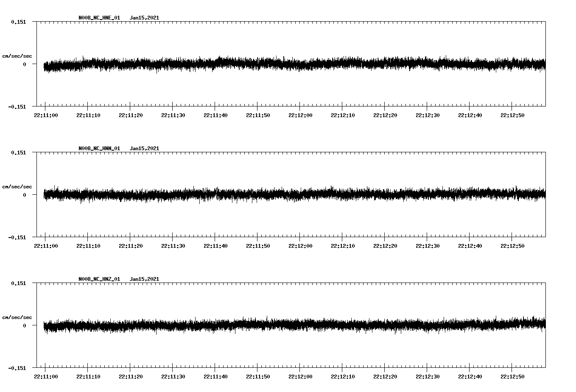Click the cm/sec/sec unit label on top plot

17,56
